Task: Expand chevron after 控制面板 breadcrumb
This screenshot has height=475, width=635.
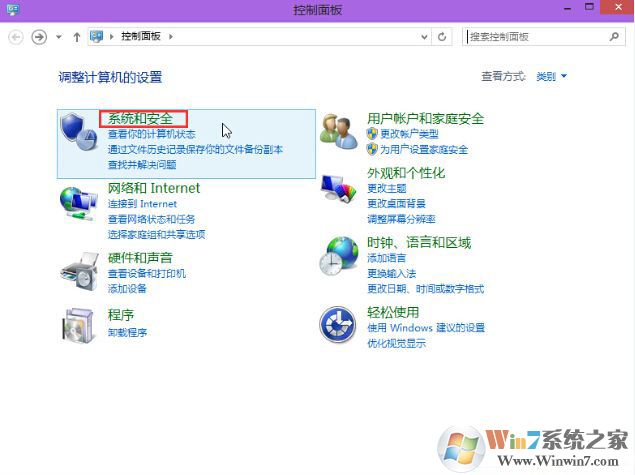Action: [170, 36]
